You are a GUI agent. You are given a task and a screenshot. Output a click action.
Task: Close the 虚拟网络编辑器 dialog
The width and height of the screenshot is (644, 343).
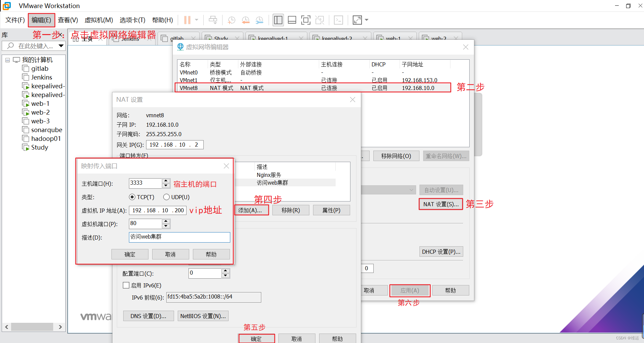466,47
